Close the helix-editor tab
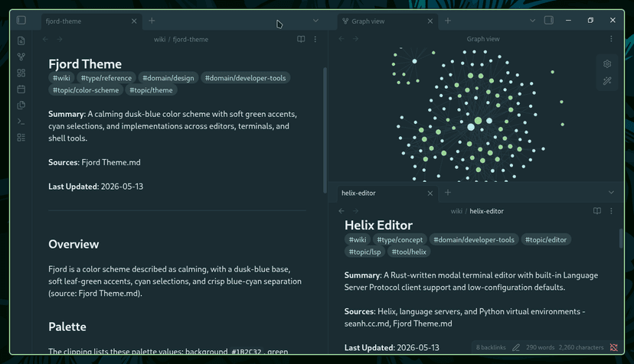634x364 pixels. [430, 193]
